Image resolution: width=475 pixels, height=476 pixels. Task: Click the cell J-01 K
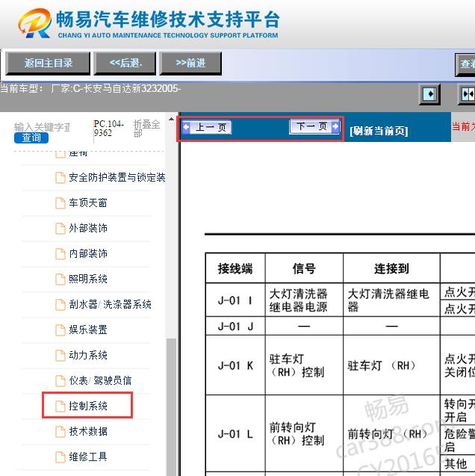pos(235,365)
